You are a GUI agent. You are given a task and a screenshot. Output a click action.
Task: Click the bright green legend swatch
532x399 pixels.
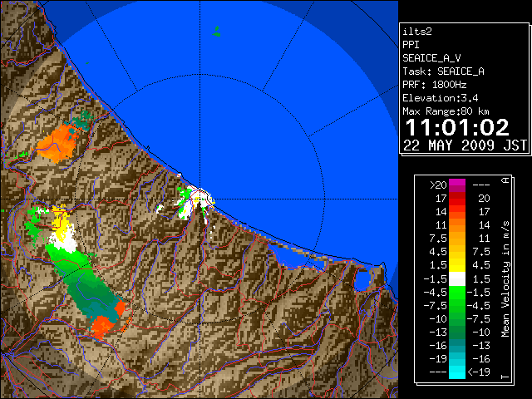[x=457, y=293]
